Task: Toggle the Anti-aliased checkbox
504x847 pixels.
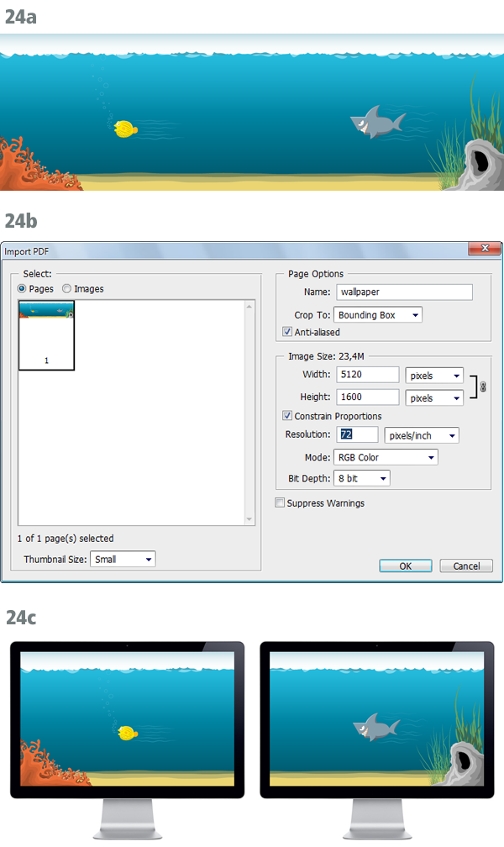Action: [x=287, y=332]
